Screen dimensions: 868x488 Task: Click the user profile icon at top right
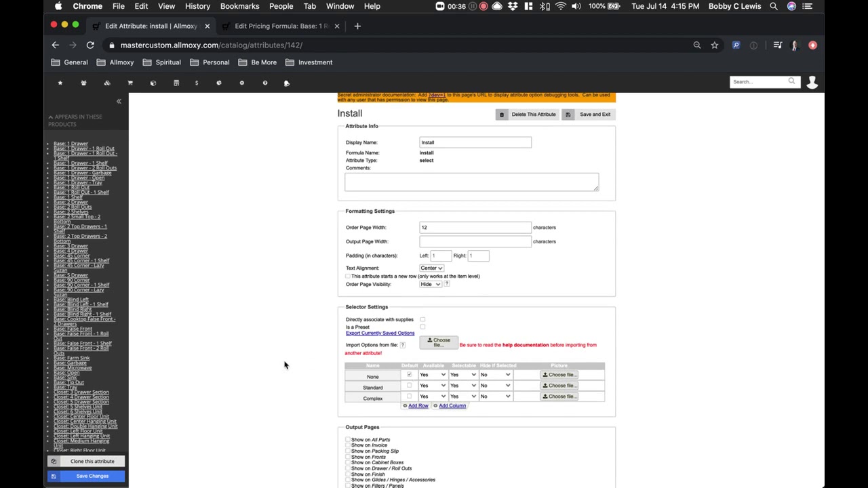[x=812, y=82]
